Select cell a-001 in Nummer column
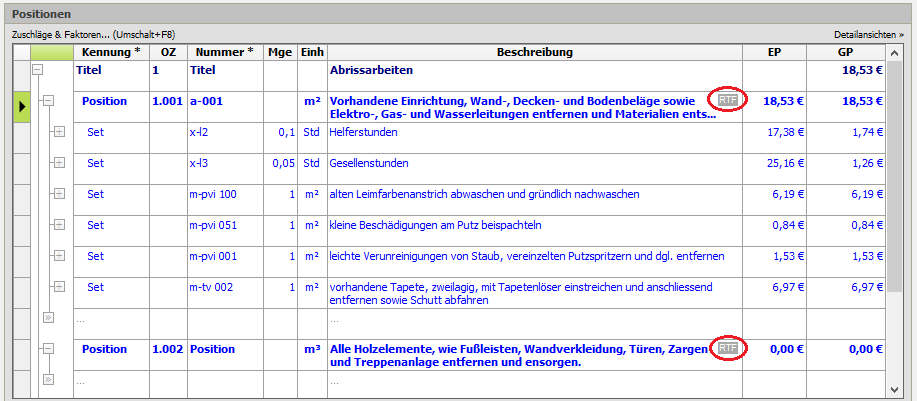 click(225, 107)
